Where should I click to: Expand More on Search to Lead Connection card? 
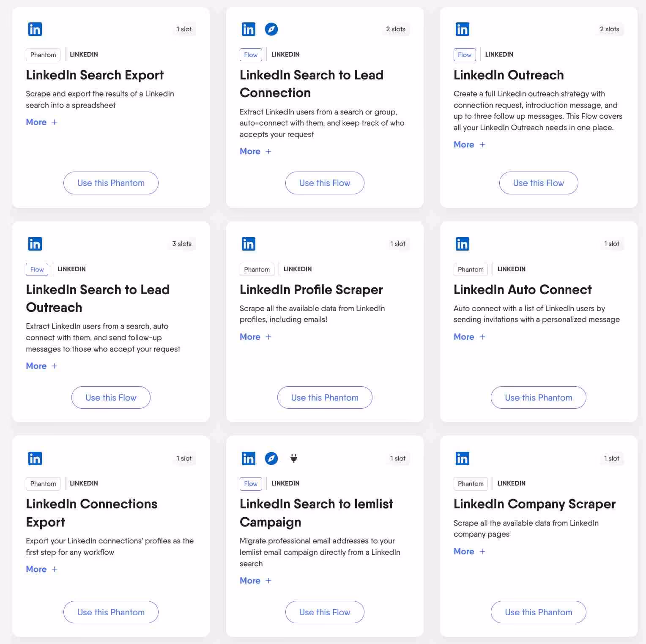255,151
